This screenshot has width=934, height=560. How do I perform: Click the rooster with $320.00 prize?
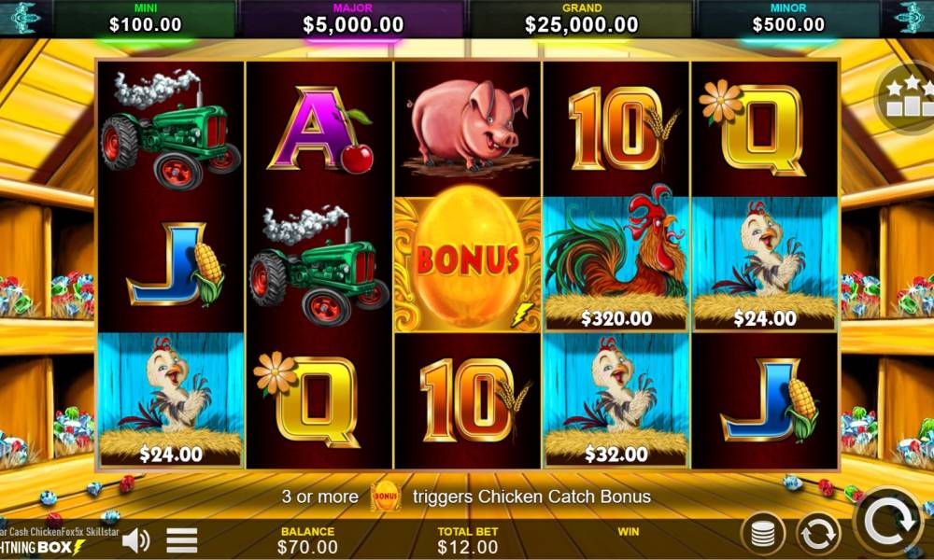click(616, 262)
